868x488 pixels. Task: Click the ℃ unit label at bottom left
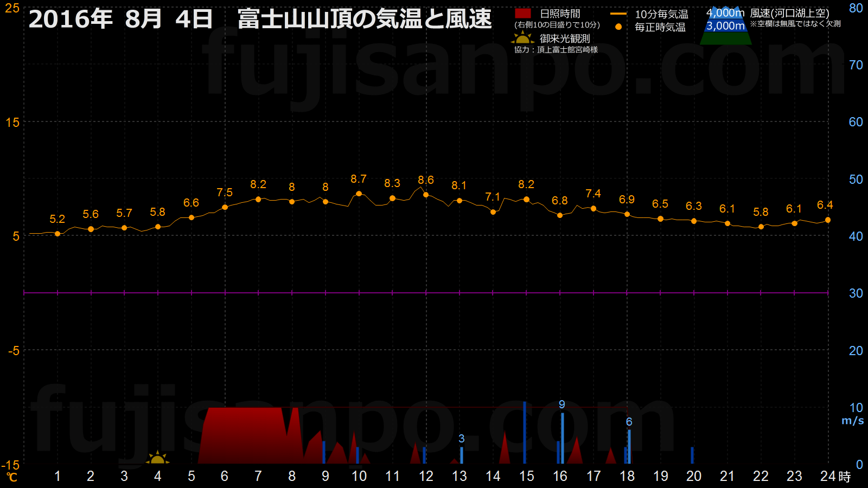coord(12,477)
